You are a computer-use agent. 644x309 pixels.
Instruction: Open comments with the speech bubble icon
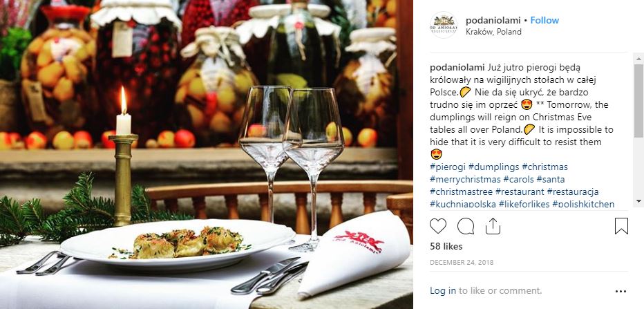(466, 226)
